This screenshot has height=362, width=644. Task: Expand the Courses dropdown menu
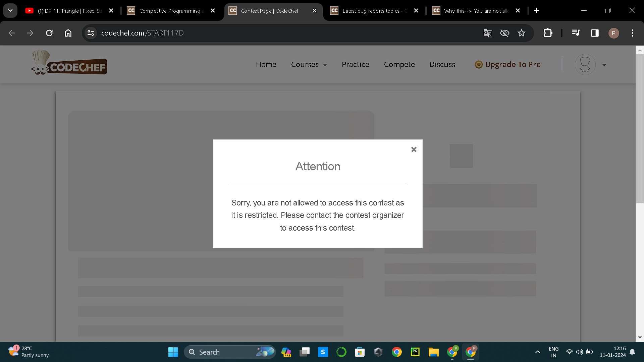click(x=309, y=64)
